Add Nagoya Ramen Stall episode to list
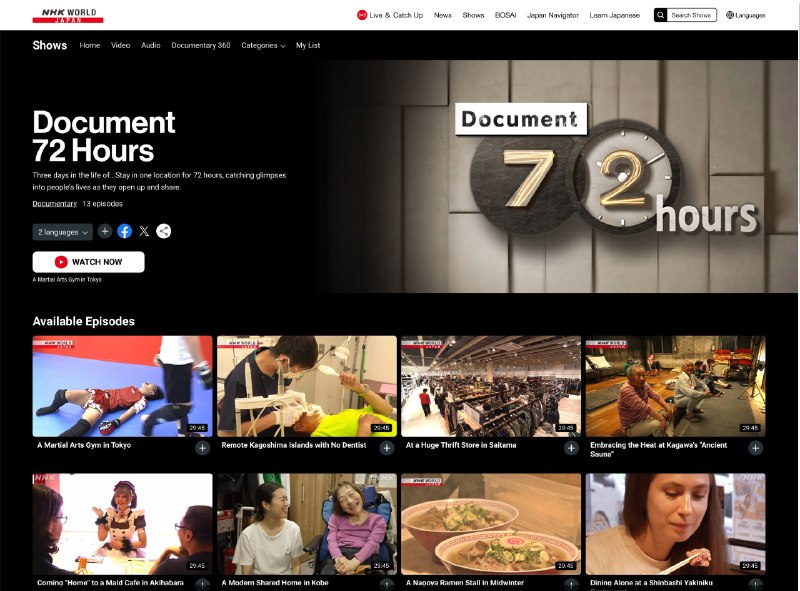Image resolution: width=800 pixels, height=591 pixels. (x=571, y=585)
